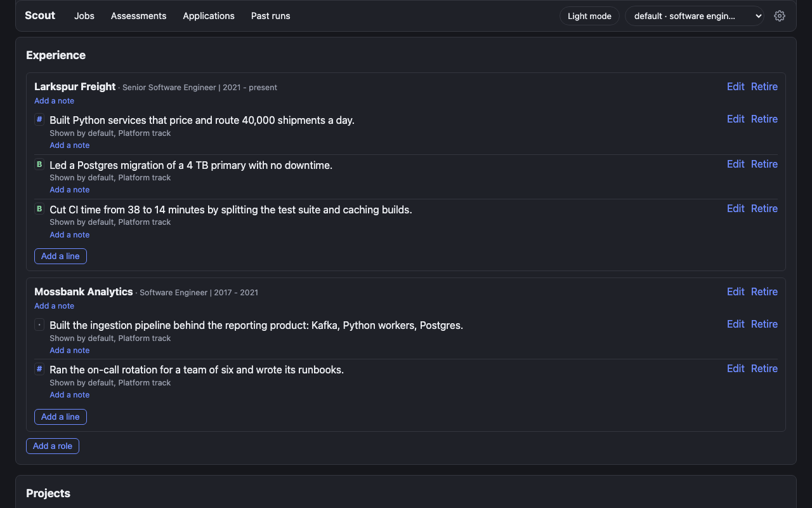This screenshot has height=508, width=812.
Task: Add a note under the on-call rotation line
Action: coord(70,395)
